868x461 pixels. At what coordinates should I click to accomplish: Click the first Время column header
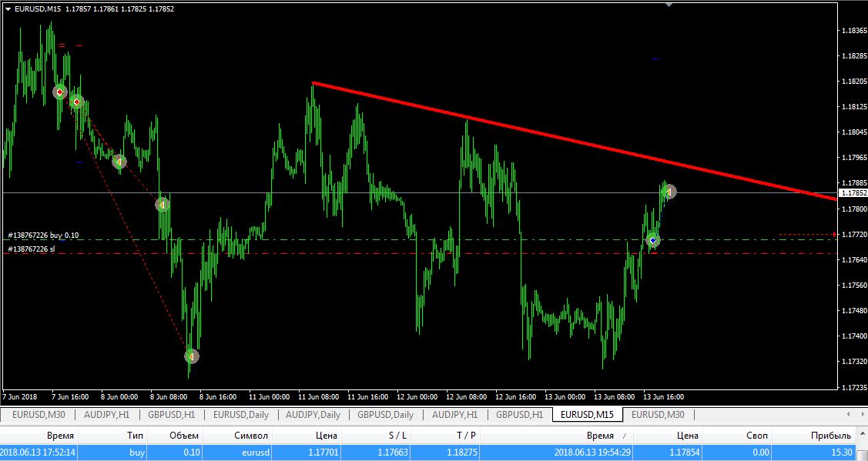point(61,436)
